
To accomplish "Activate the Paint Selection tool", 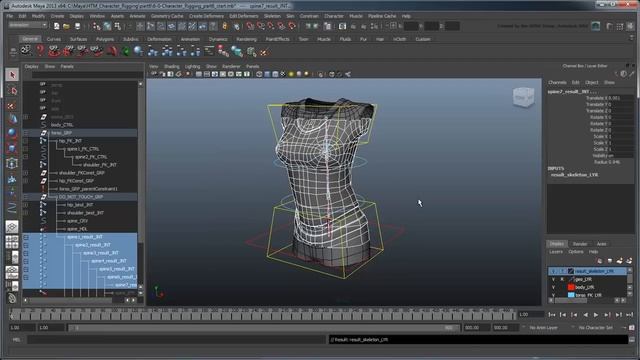I will click(12, 105).
